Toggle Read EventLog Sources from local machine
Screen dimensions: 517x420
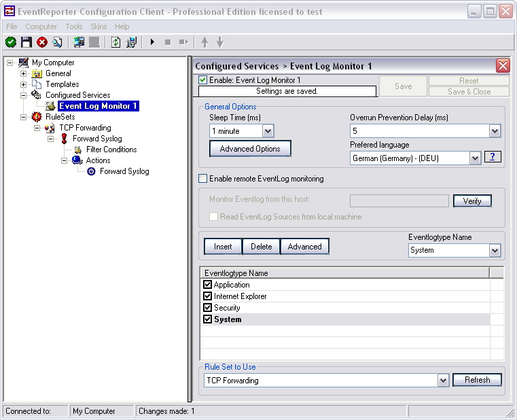[213, 216]
